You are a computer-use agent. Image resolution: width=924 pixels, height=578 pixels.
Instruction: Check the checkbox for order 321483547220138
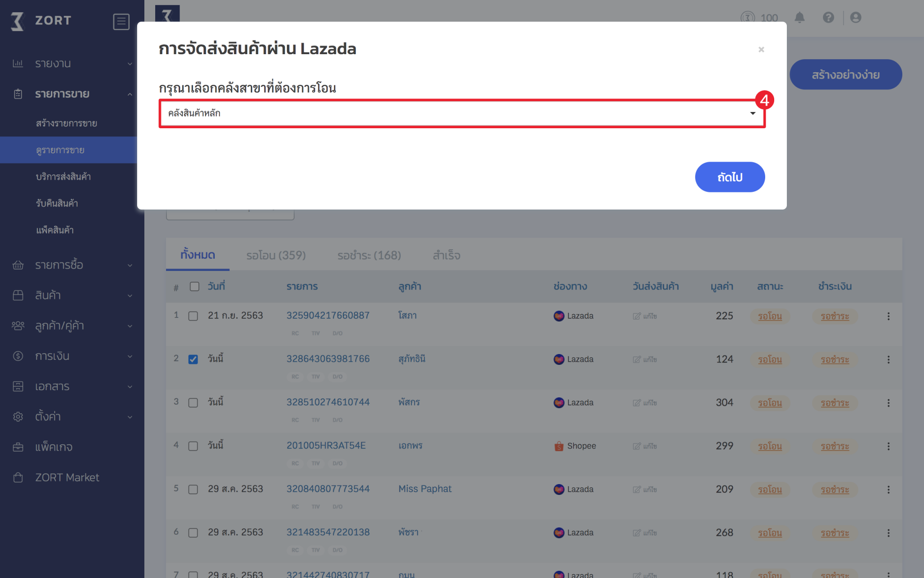tap(193, 533)
